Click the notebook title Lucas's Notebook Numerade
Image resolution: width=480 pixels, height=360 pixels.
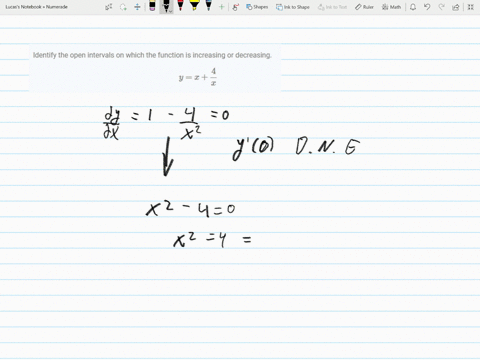[x=37, y=7]
